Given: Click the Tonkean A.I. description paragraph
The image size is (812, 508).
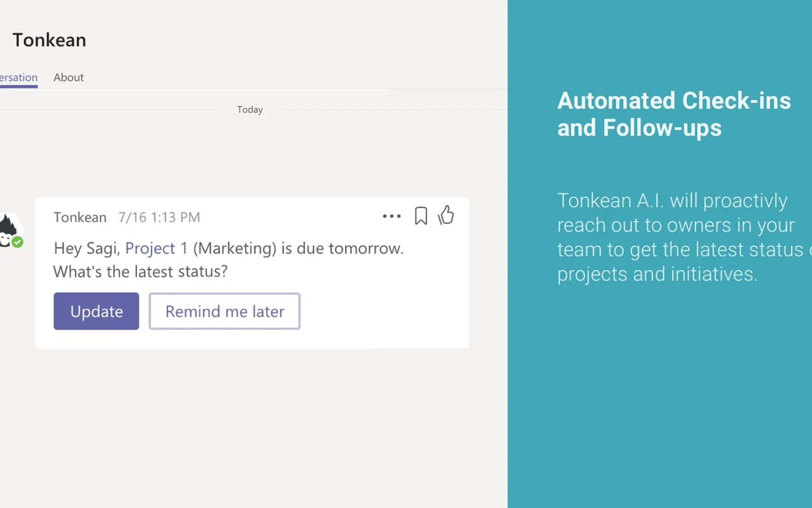Looking at the screenshot, I should pyautogui.click(x=685, y=237).
